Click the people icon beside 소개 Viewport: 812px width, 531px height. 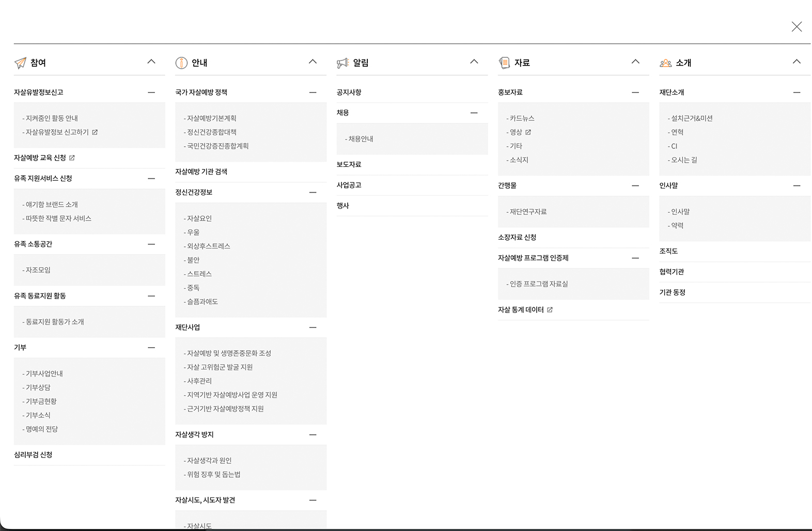coord(665,63)
